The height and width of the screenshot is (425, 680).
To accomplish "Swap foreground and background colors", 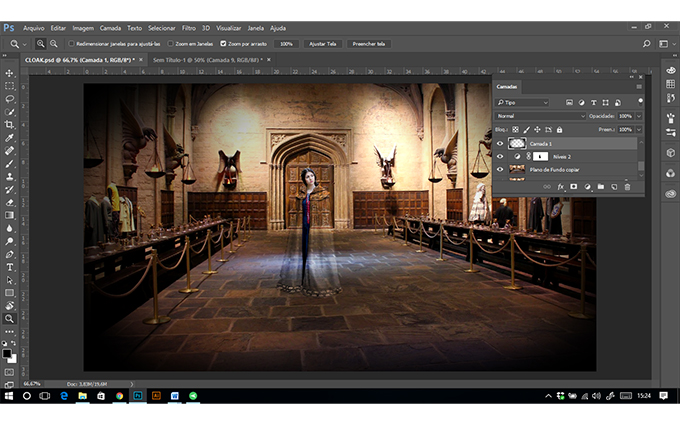I will [14, 343].
